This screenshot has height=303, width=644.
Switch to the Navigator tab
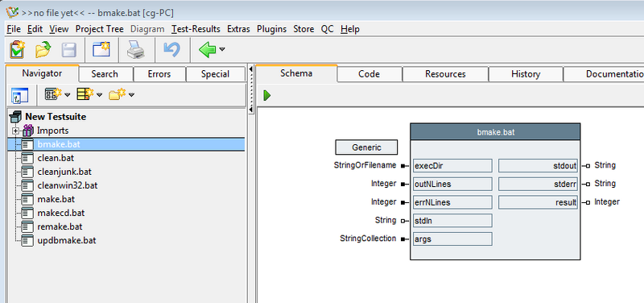42,73
